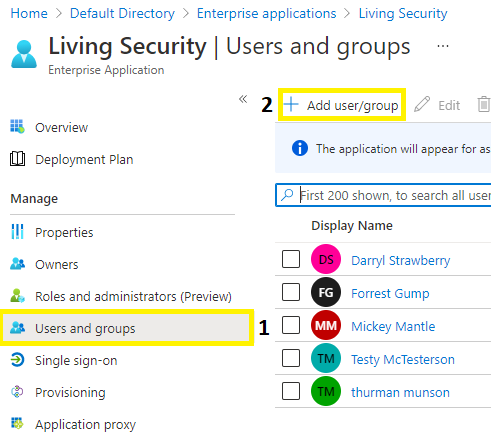Go to Enterprise applications breadcrumb link
Image resolution: width=497 pixels, height=435 pixels.
tap(266, 13)
